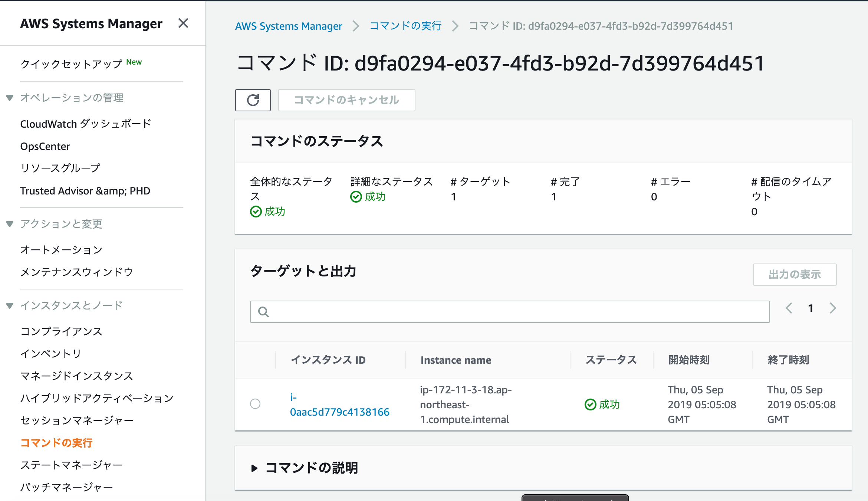
Task: Open ステートマネージャー page
Action: point(71,465)
